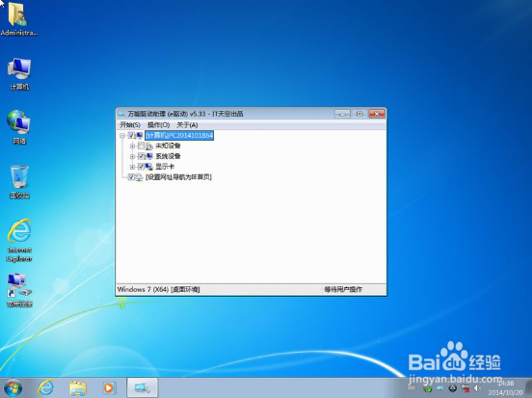Select the shortcut icon below Internet Explorer
The height and width of the screenshot is (398, 532).
[19, 290]
